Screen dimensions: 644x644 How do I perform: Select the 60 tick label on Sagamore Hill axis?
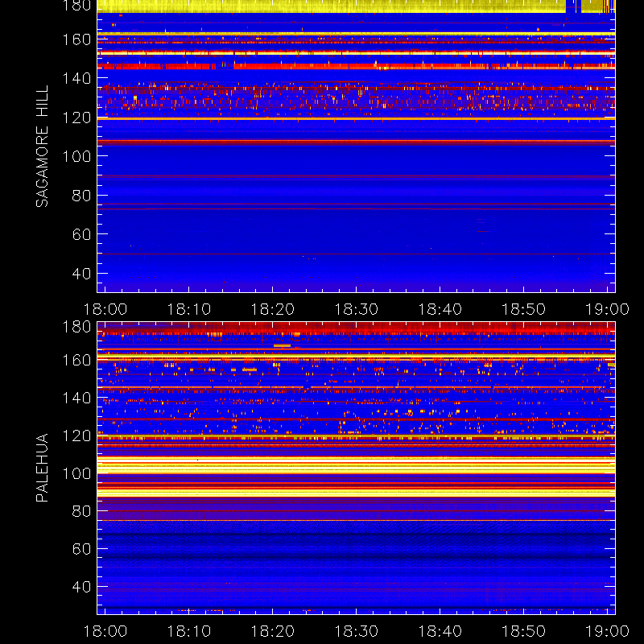coord(81,234)
